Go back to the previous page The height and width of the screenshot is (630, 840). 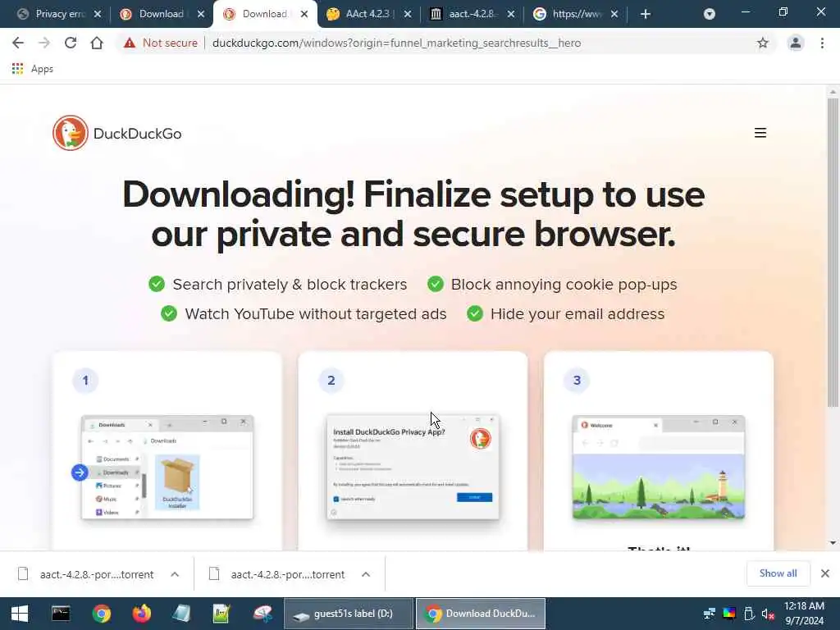click(18, 43)
